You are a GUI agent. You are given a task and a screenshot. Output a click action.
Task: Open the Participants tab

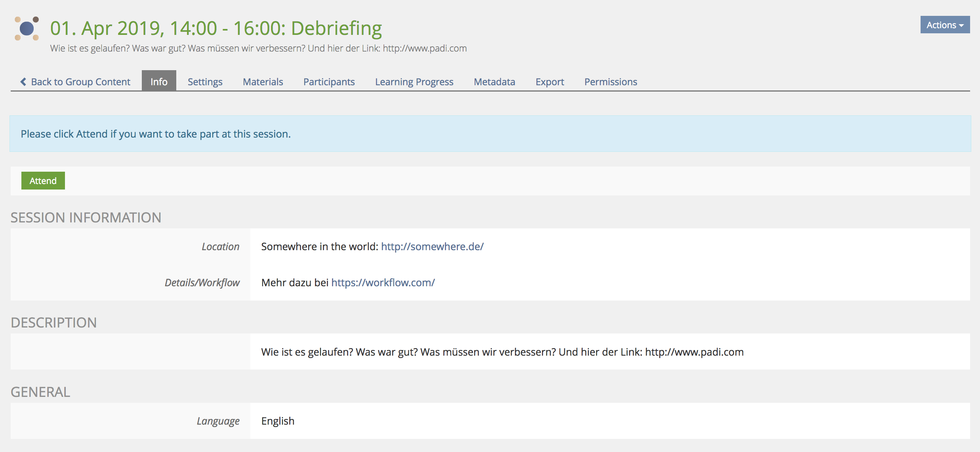pyautogui.click(x=329, y=82)
